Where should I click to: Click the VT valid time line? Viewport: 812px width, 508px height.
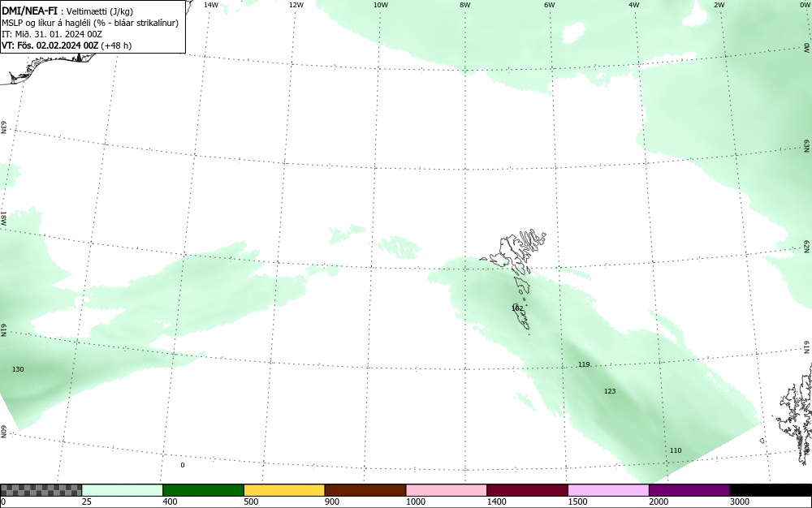pyautogui.click(x=67, y=45)
